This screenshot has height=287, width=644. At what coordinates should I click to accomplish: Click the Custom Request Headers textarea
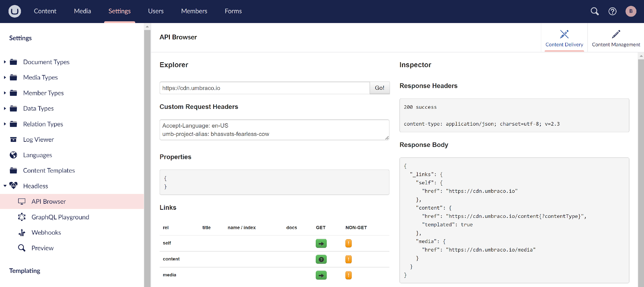point(274,130)
